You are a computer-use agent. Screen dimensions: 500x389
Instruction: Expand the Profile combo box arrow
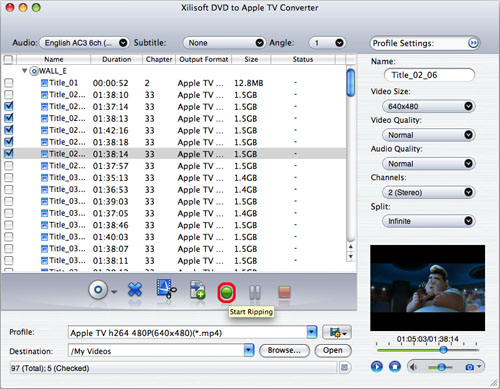pyautogui.click(x=312, y=332)
